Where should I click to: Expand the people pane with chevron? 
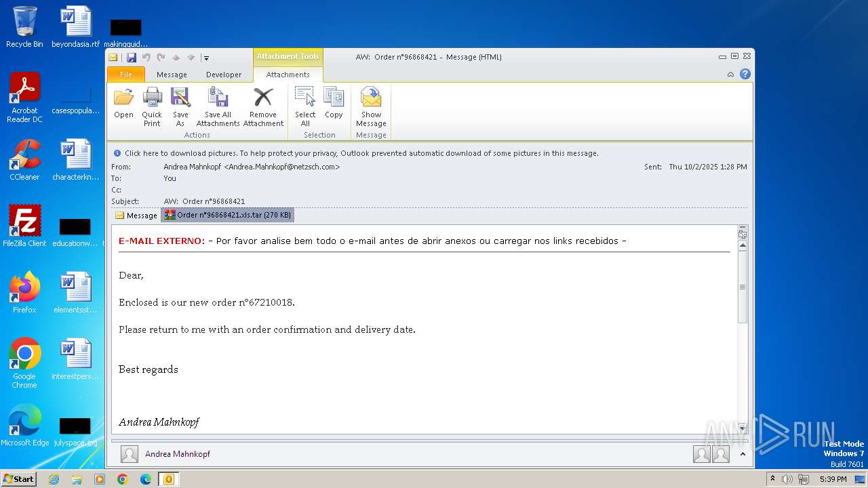743,454
